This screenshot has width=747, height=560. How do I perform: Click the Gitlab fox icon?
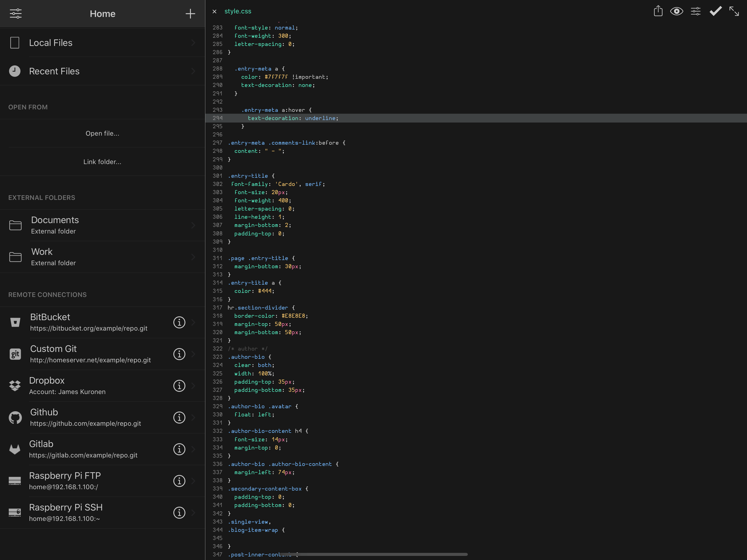click(x=15, y=449)
